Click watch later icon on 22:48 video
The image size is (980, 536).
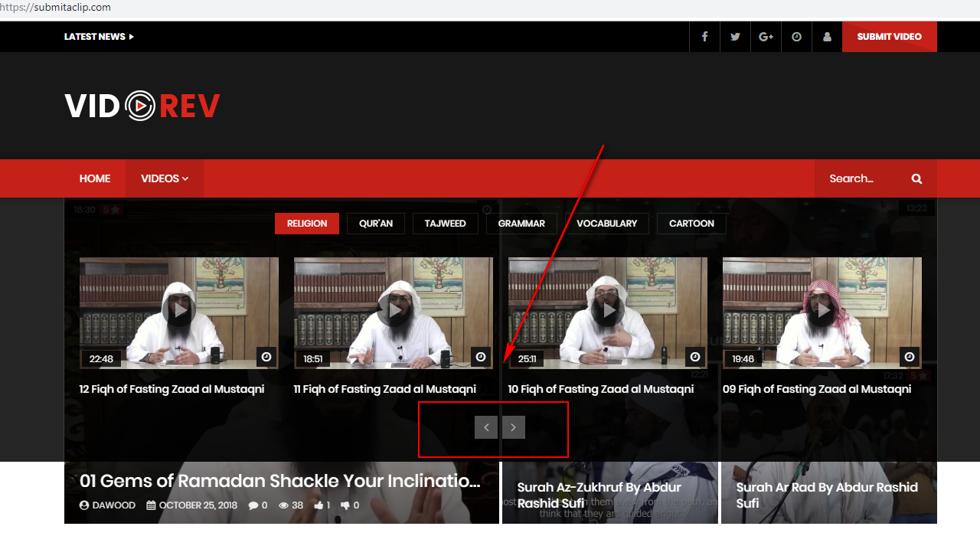[x=266, y=357]
